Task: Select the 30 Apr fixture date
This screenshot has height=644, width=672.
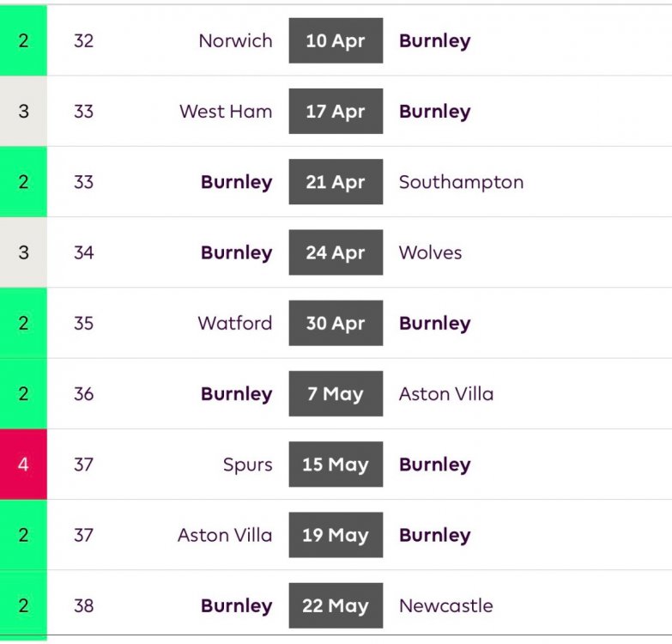Action: click(336, 324)
